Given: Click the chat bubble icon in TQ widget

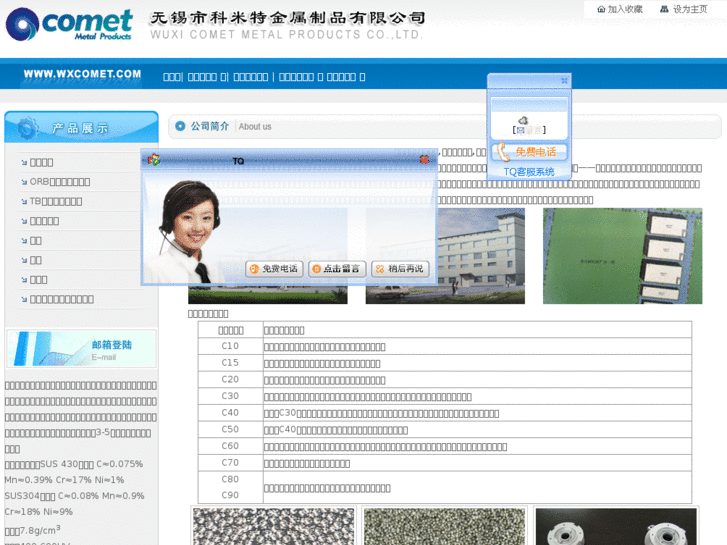Looking at the screenshot, I should (522, 120).
